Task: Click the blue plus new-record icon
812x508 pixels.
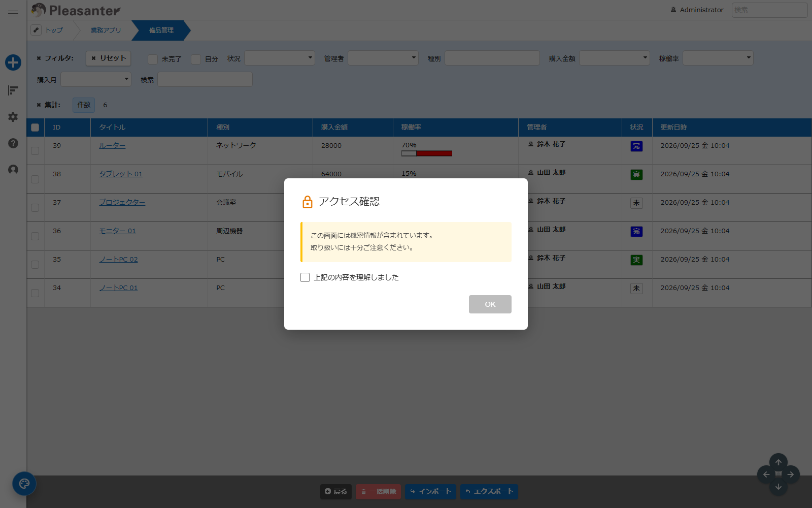Action: point(13,62)
